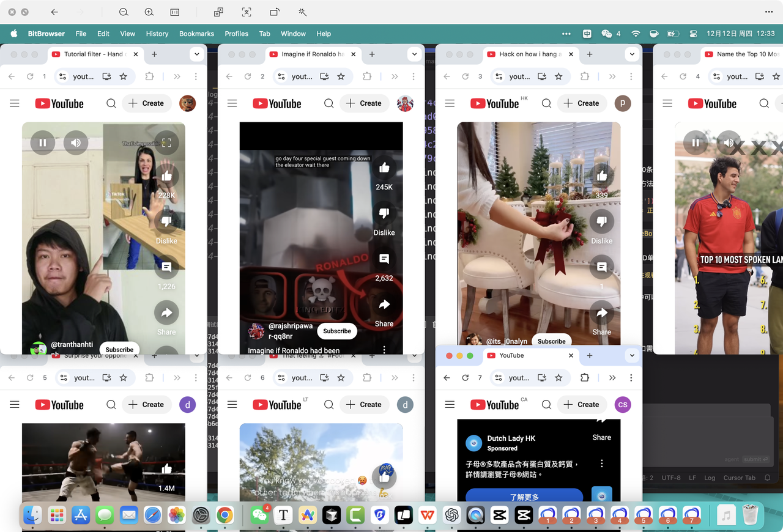This screenshot has width=783, height=532.
Task: Click the install app icon in window 7 address bar
Action: pos(541,378)
